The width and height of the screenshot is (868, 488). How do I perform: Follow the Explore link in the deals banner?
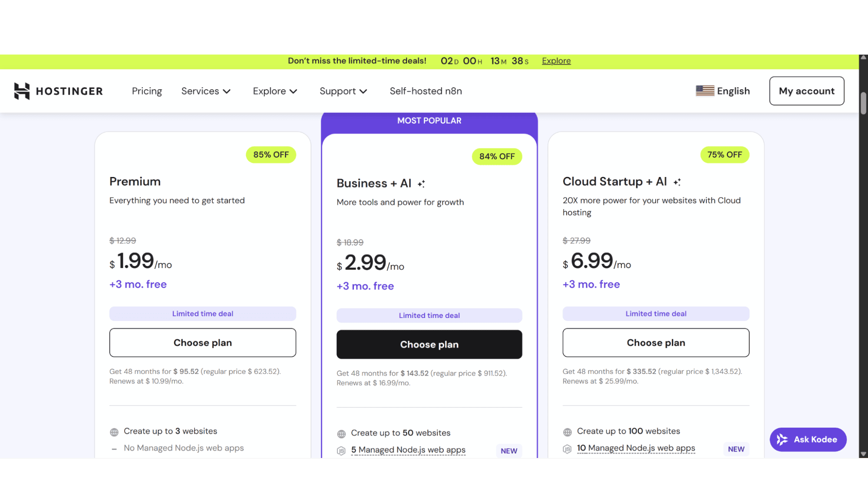click(556, 61)
